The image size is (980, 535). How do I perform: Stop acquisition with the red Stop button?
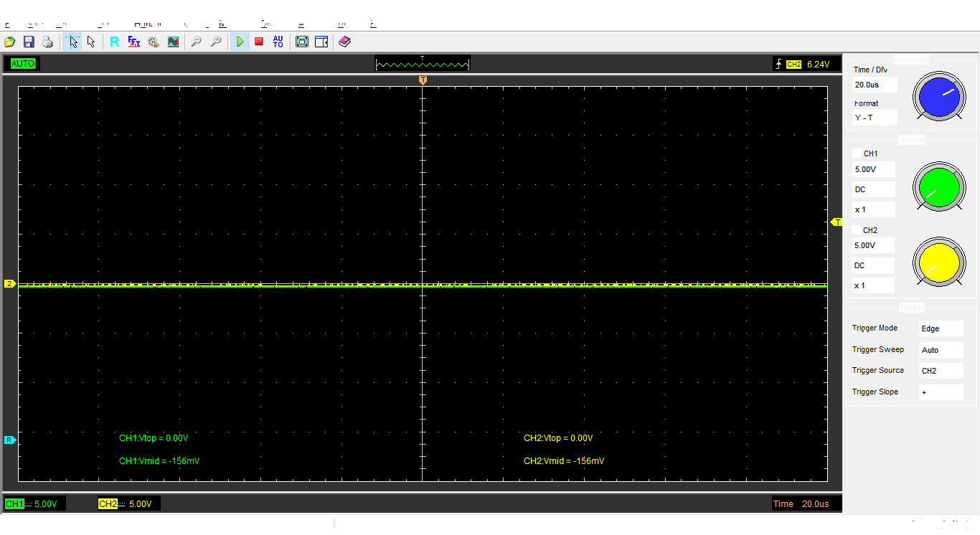click(259, 42)
